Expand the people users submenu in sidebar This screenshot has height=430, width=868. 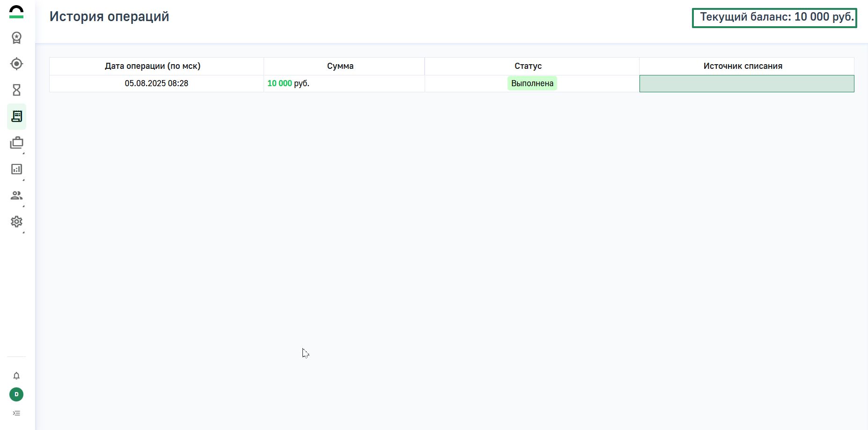(x=16, y=195)
